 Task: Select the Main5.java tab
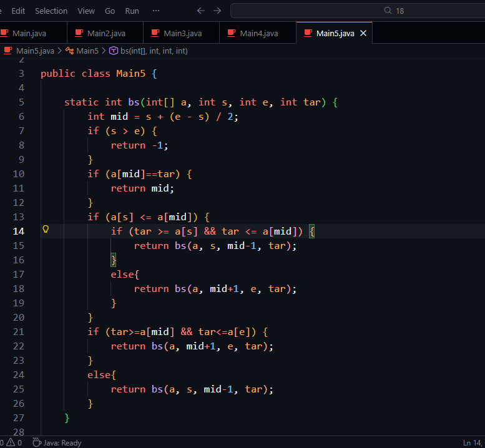[335, 33]
